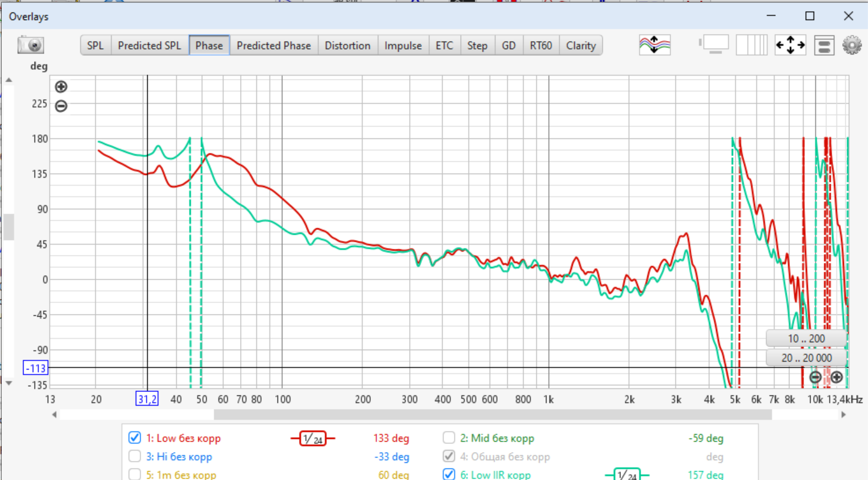Viewport: 868px width, 480px height.
Task: Zoom out vertical axis with minus icon
Action: click(x=61, y=106)
